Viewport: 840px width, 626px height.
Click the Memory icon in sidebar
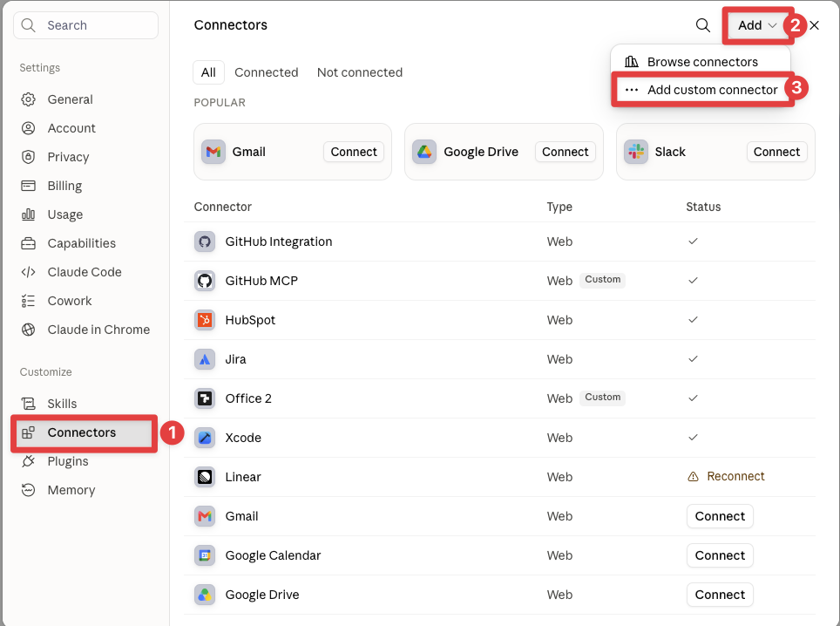(29, 490)
